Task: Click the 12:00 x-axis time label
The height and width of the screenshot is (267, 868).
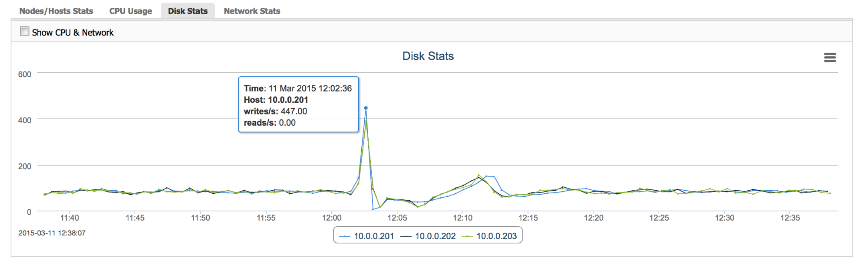Action: 332,218
